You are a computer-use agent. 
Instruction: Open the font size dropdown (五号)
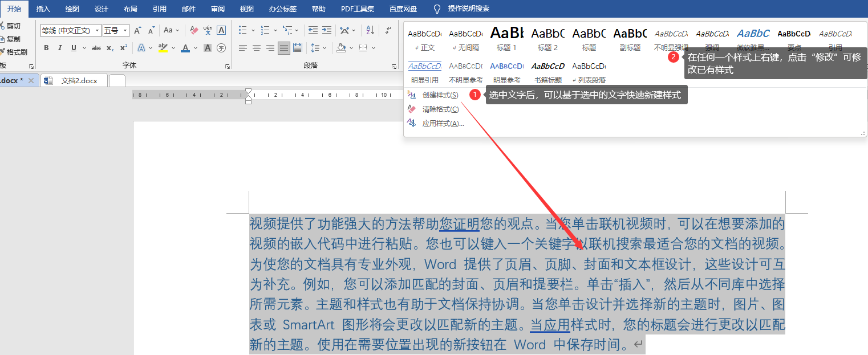[x=125, y=31]
